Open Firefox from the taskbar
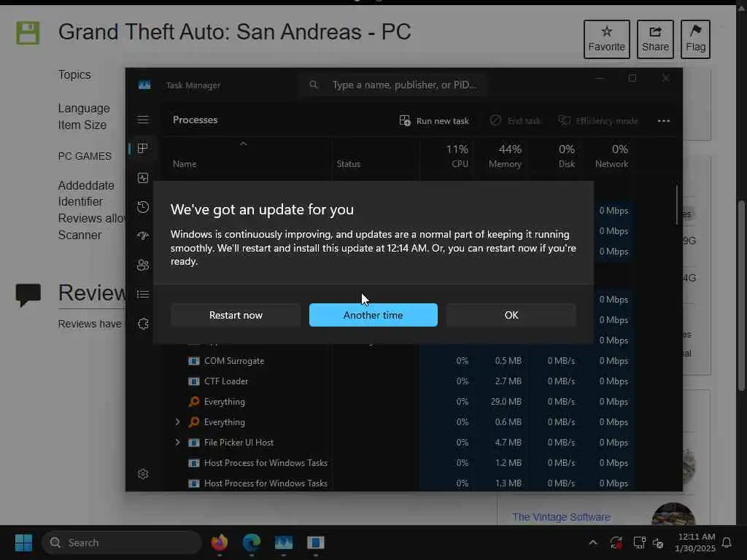Viewport: 747px width, 560px height. point(220,542)
